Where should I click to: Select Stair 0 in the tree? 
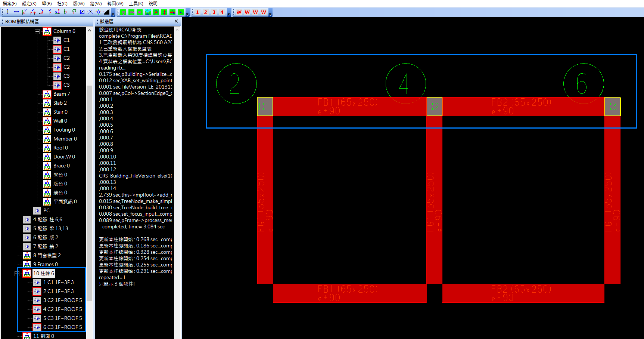tap(60, 112)
